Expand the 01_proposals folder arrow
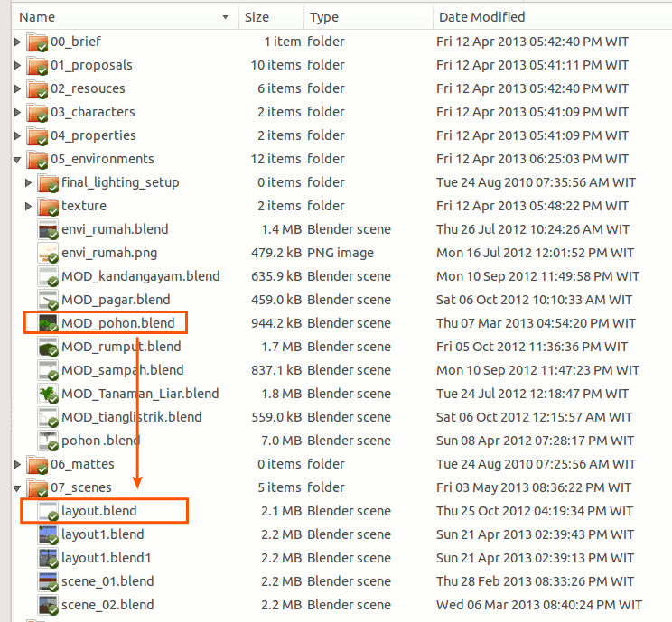 click(x=17, y=65)
